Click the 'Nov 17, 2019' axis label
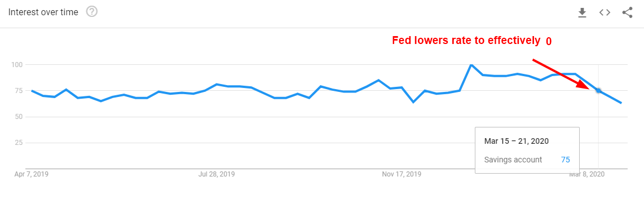 click(402, 174)
